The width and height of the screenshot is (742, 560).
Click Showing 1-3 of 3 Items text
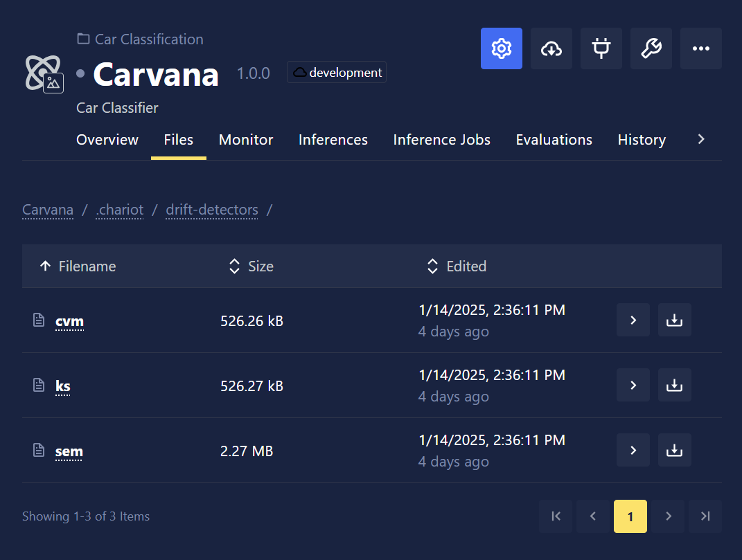point(86,516)
